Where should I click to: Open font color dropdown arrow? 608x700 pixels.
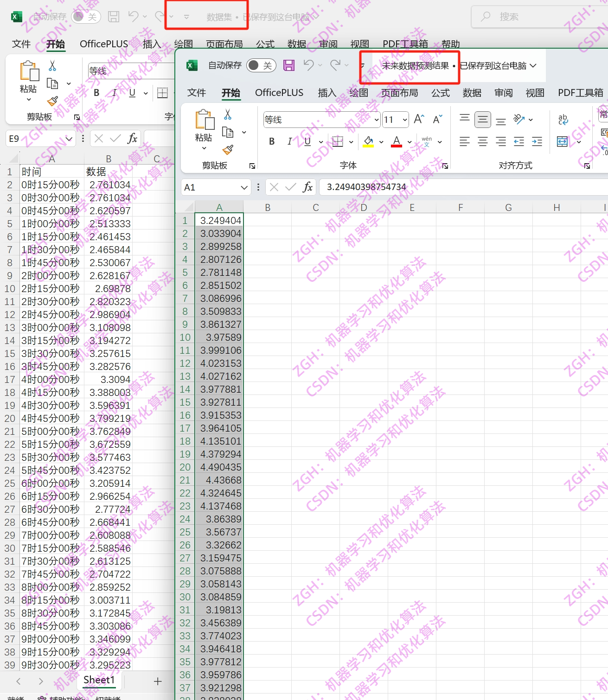click(410, 142)
